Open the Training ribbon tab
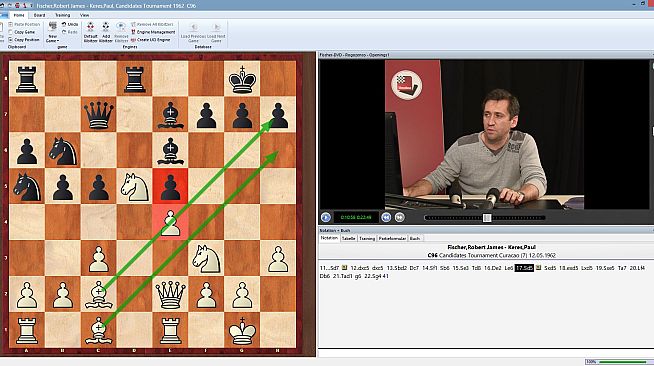This screenshot has height=366, width=654. 63,15
